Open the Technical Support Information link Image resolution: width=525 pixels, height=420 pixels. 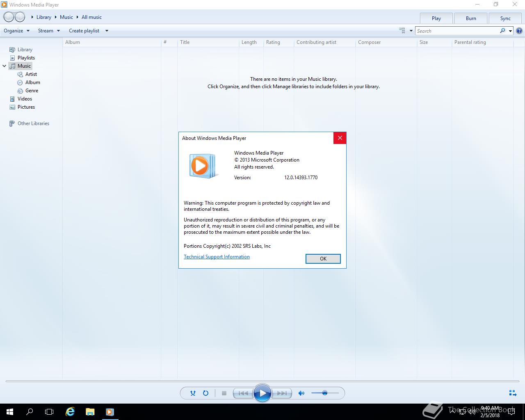coord(217,257)
